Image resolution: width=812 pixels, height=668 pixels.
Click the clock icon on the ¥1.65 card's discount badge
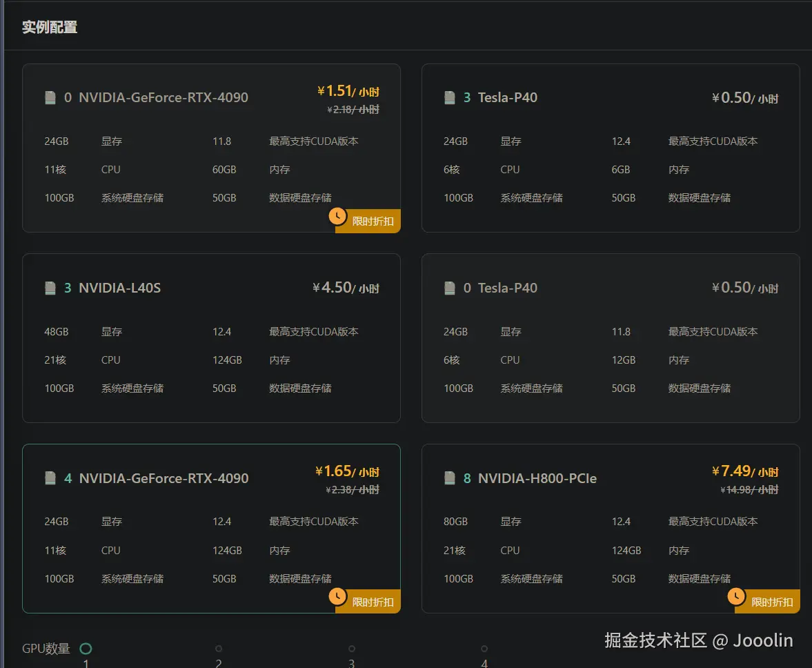(x=337, y=596)
